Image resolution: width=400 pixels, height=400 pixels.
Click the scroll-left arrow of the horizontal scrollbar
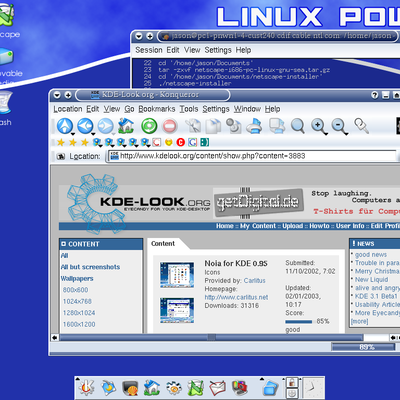tap(55, 338)
